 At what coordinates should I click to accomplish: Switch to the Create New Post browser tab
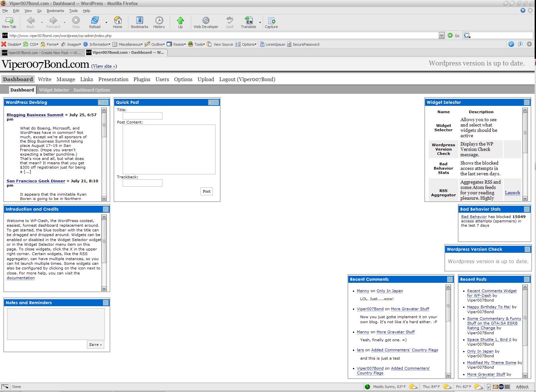click(42, 53)
